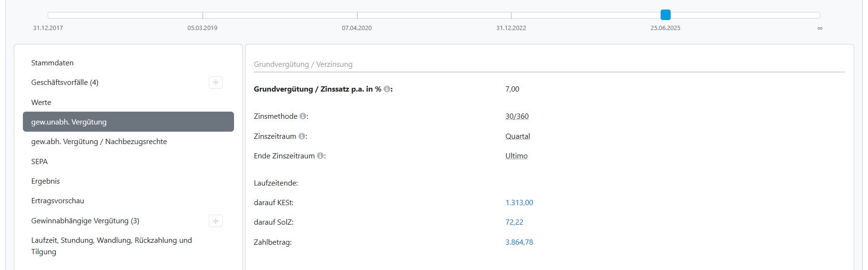The width and height of the screenshot is (868, 270).
Task: Change Zinszeitraum value Quartal
Action: click(x=517, y=136)
